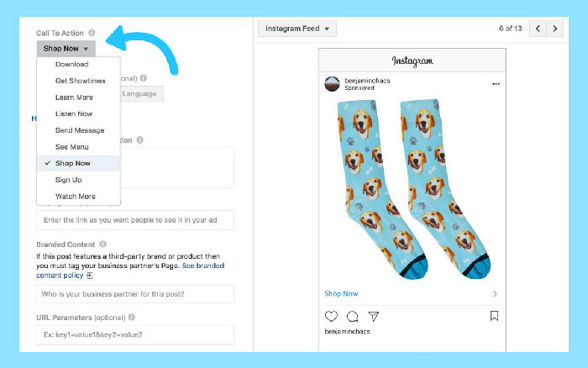Open the Shop Now call-to-action dropdown
588x368 pixels.
66,49
